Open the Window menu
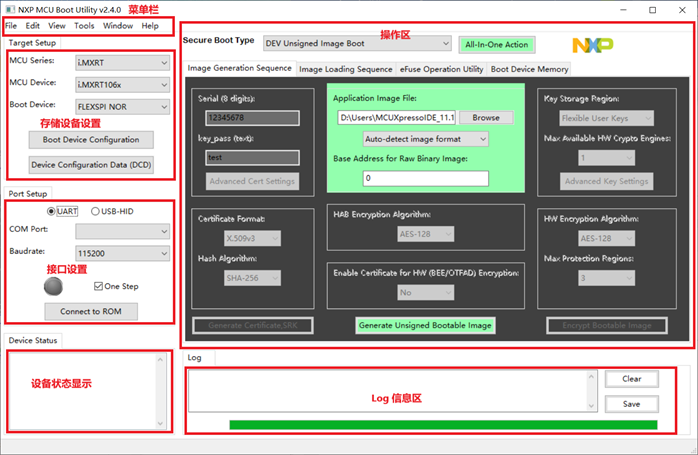Viewport: 698px width, 455px height. pos(118,26)
